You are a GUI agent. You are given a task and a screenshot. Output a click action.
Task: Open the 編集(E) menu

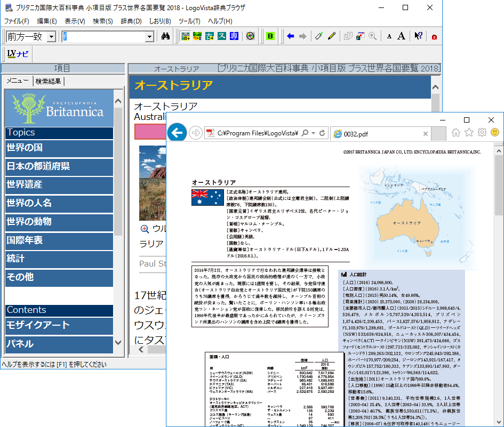click(x=47, y=21)
